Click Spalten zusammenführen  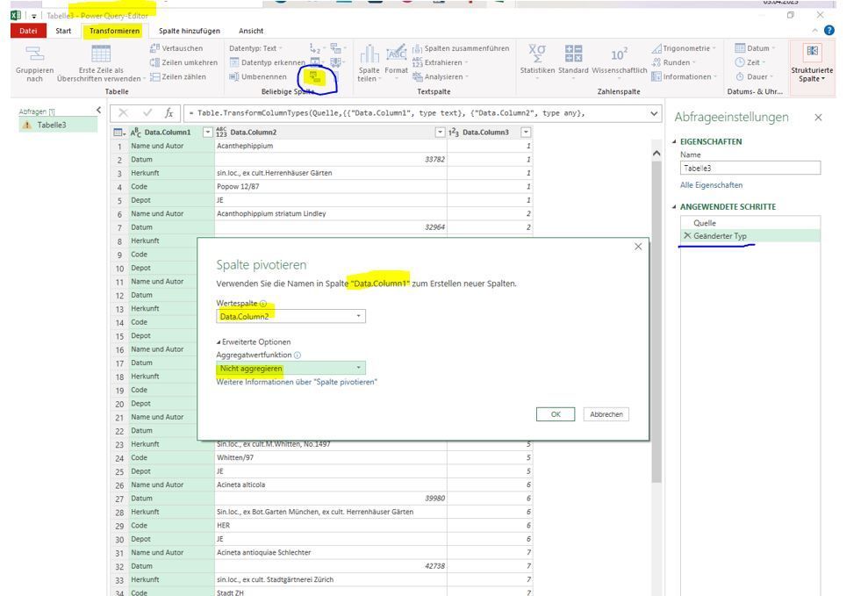click(460, 48)
